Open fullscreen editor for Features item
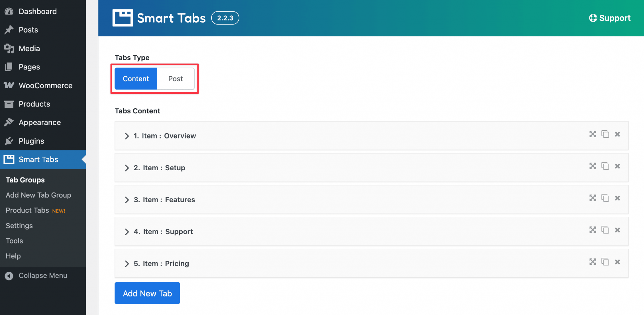This screenshot has width=644, height=315. [x=593, y=198]
